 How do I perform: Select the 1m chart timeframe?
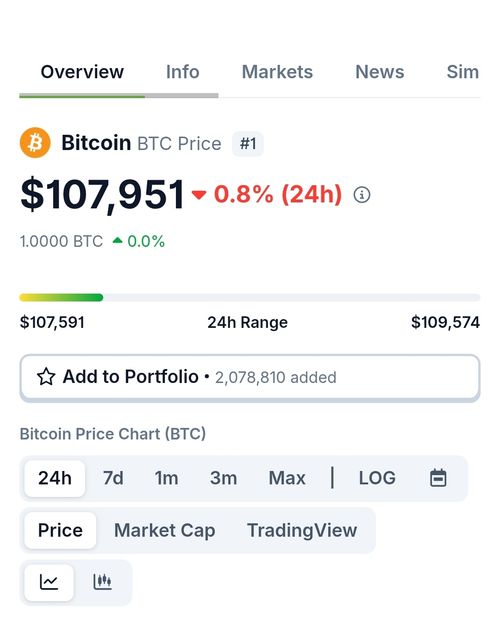pyautogui.click(x=166, y=478)
